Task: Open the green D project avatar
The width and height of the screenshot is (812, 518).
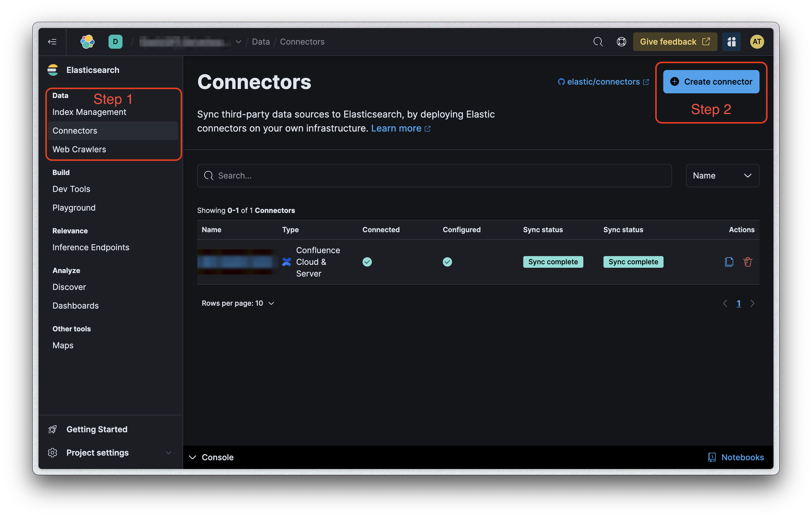Action: (115, 42)
